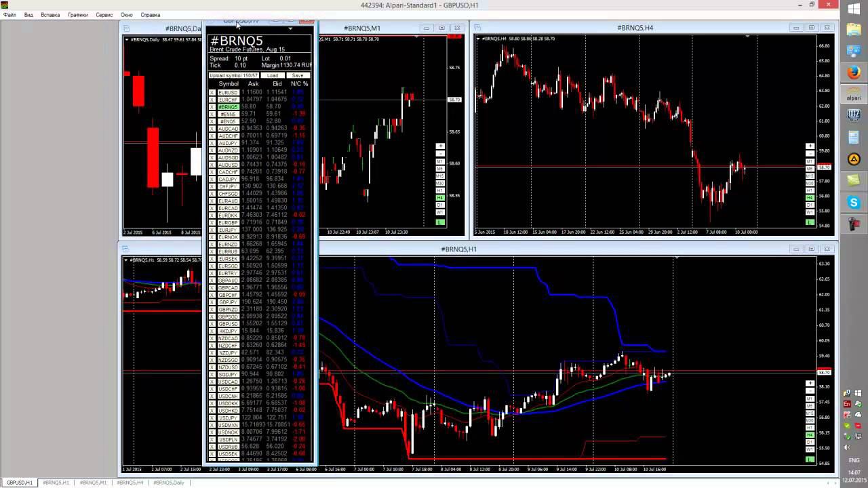Viewport: 868px width, 488px height.
Task: Select the USDJPY symbol button
Action: (x=228, y=418)
